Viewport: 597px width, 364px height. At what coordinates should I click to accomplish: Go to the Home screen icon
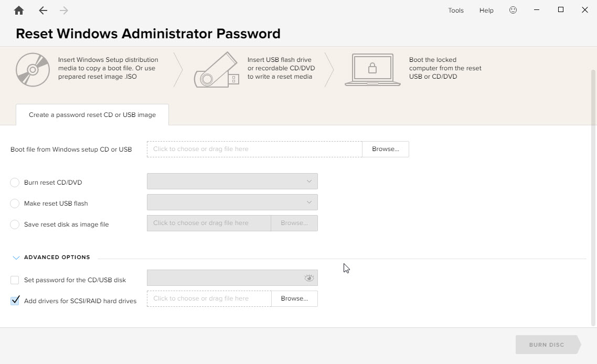(19, 10)
